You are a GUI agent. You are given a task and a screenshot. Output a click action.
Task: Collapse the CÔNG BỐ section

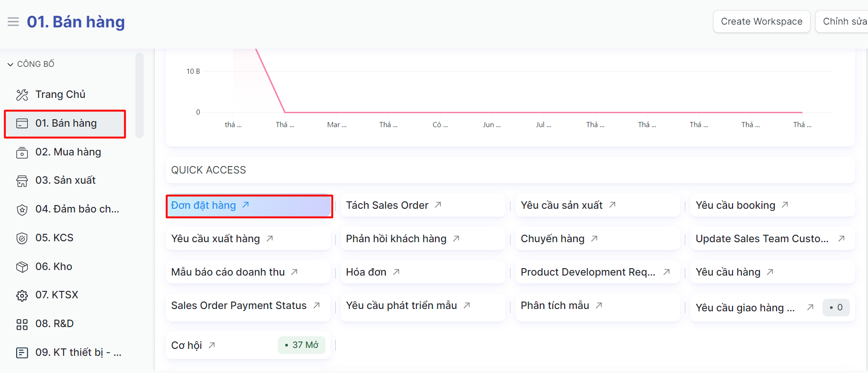10,64
